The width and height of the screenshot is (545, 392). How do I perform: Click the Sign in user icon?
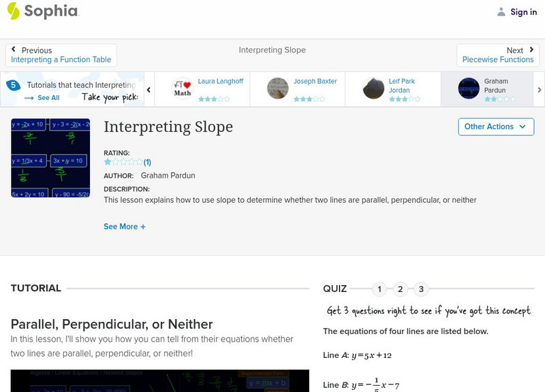(501, 12)
